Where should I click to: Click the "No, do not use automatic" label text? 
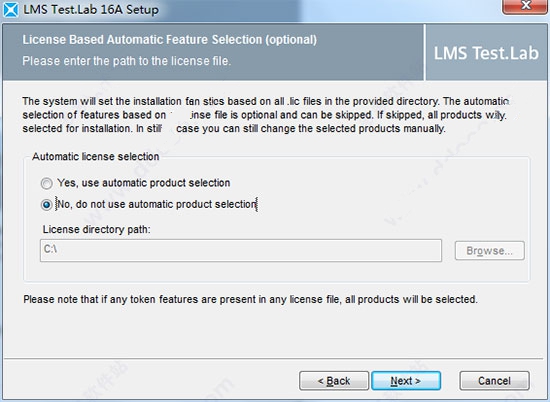[x=115, y=204]
